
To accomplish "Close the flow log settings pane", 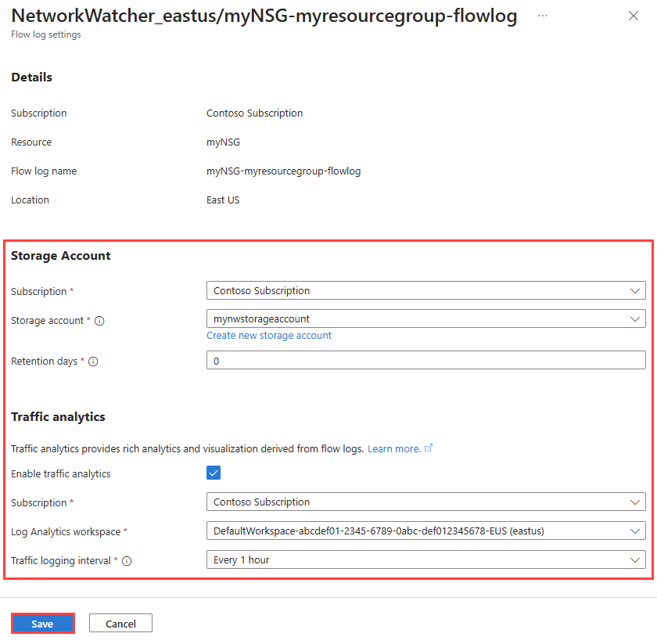I will coord(633,16).
